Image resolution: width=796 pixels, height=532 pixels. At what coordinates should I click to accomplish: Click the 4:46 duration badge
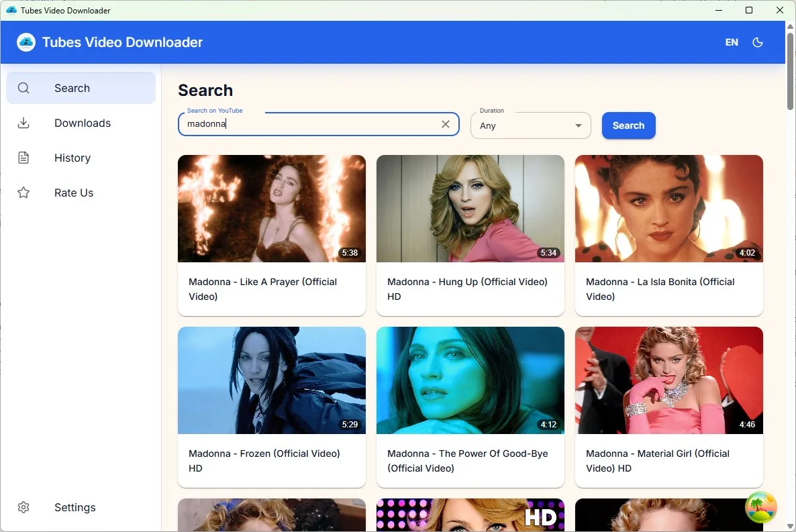[747, 425]
